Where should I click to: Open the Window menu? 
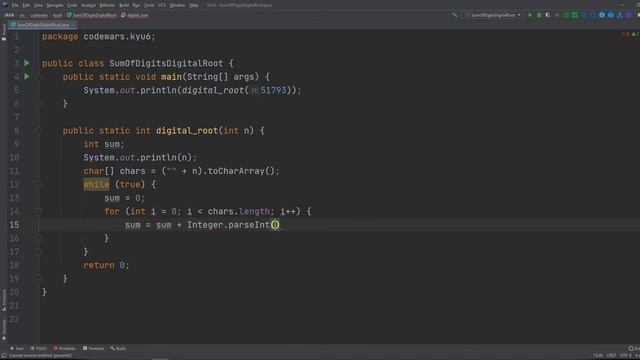click(x=177, y=5)
